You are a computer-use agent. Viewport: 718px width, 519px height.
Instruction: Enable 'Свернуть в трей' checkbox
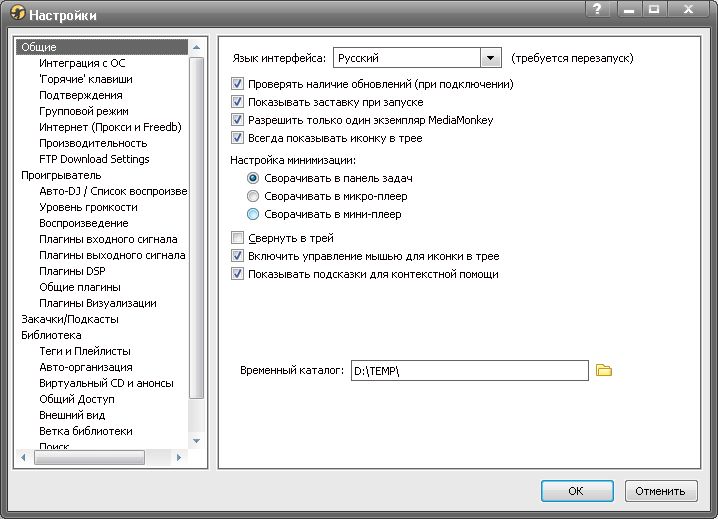[x=238, y=238]
